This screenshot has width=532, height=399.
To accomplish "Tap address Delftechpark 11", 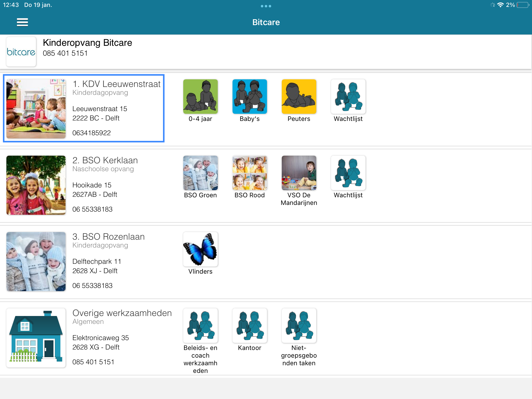I will pos(97,261).
